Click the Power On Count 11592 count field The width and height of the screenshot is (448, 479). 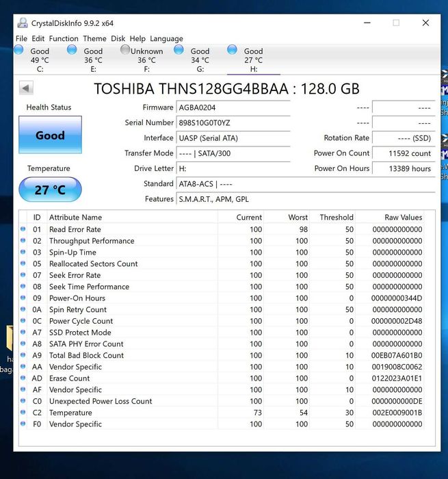[404, 153]
